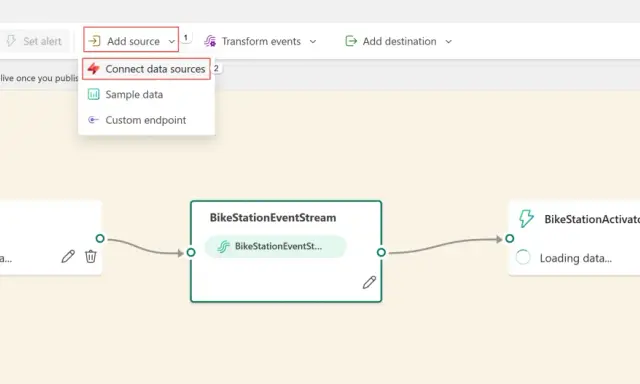Screen dimensions: 640x384
Task: Select the BikeStationEventStream node title
Action: 273,218
